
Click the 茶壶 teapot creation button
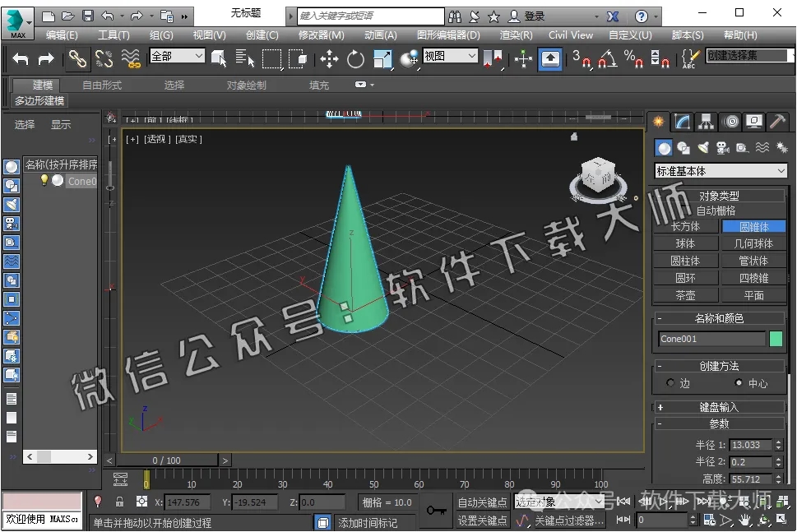click(x=685, y=294)
